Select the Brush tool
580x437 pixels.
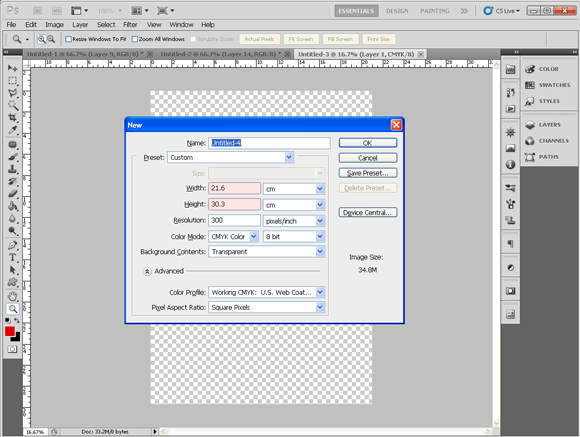[x=13, y=157]
